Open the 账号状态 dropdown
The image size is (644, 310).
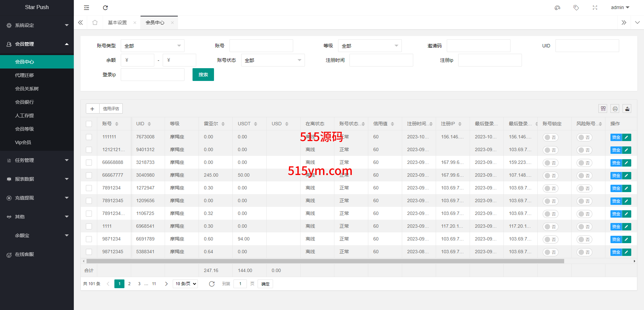pos(273,60)
